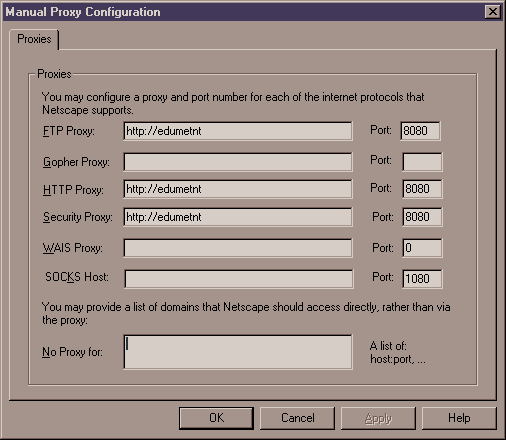Click the SOCKS Host address field
The height and width of the screenshot is (440, 506).
click(x=239, y=279)
